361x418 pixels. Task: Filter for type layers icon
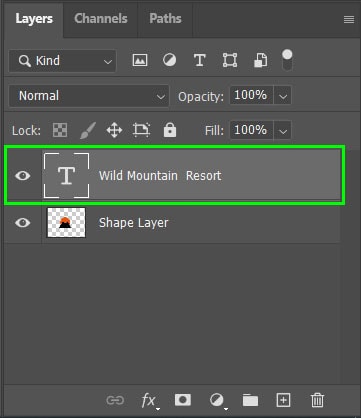[199, 61]
